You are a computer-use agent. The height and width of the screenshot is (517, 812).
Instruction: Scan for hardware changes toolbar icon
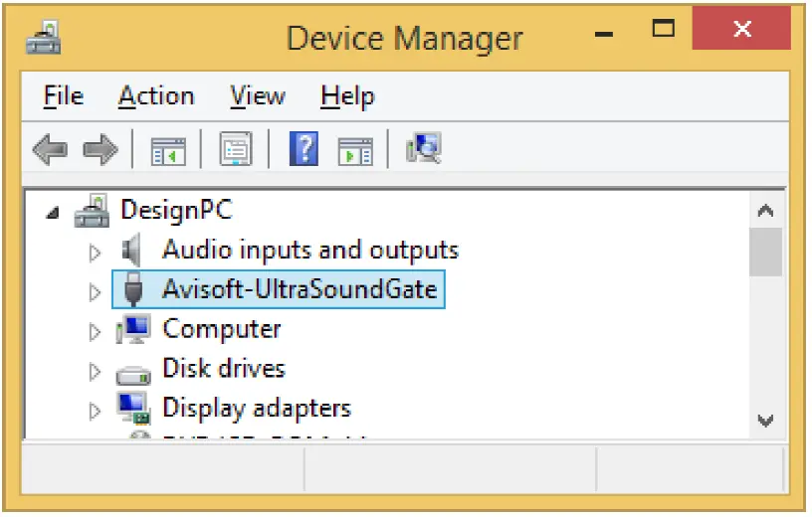point(424,150)
